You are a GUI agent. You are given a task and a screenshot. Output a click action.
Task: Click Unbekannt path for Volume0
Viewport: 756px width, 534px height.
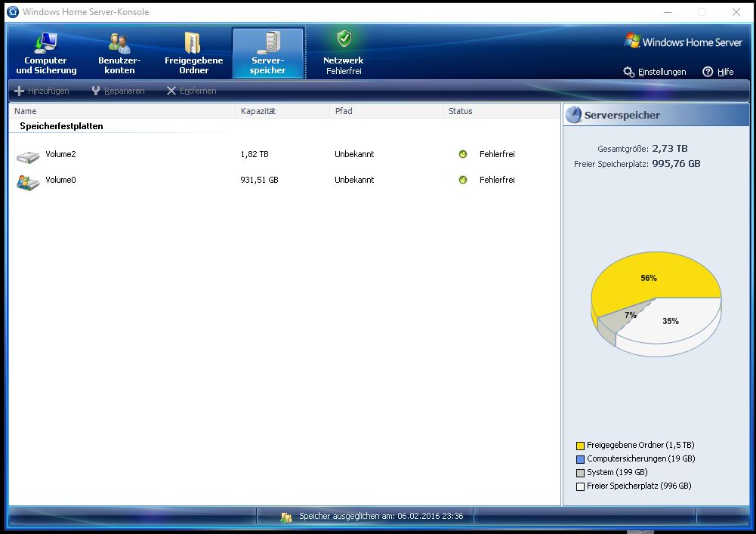[x=354, y=180]
